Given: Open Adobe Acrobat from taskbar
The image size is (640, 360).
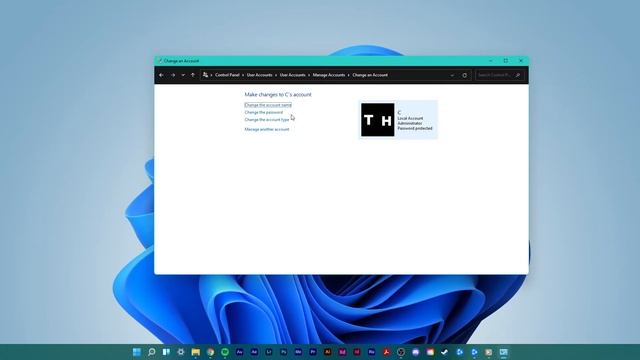Looking at the screenshot, I should click(x=386, y=352).
